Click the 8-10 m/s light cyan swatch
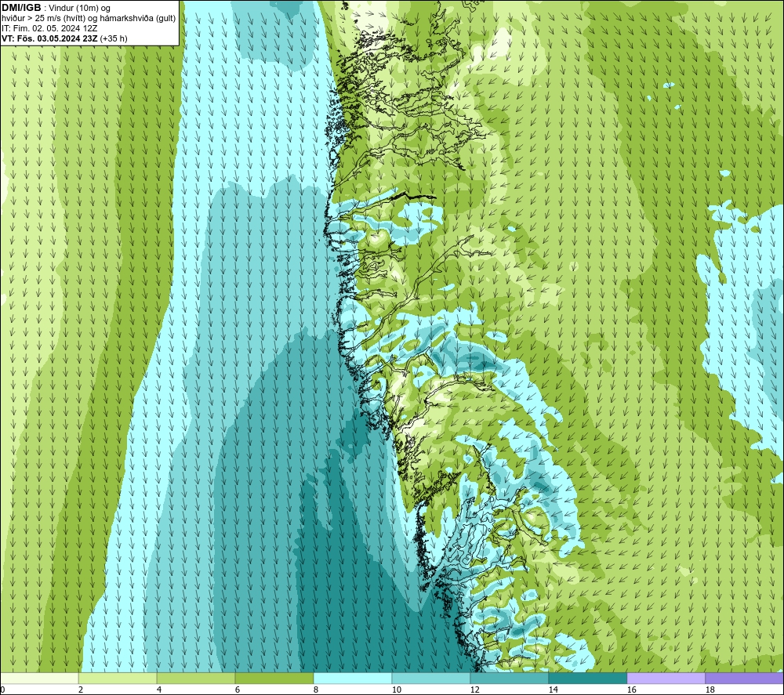784x695 pixels. (353, 678)
